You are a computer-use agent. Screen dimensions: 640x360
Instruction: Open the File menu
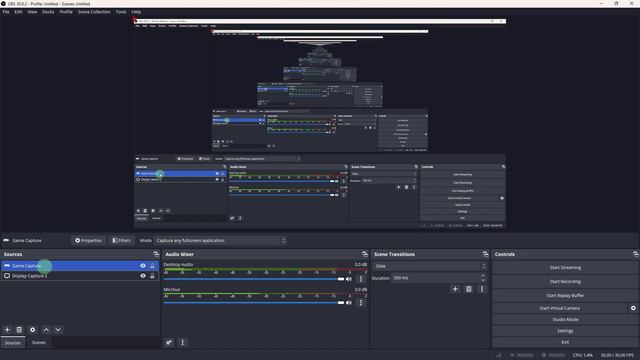click(x=6, y=12)
